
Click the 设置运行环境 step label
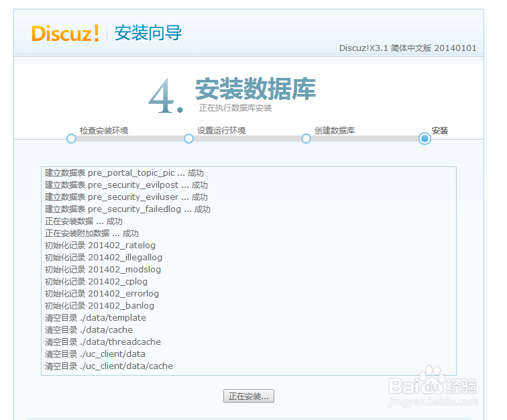click(221, 131)
